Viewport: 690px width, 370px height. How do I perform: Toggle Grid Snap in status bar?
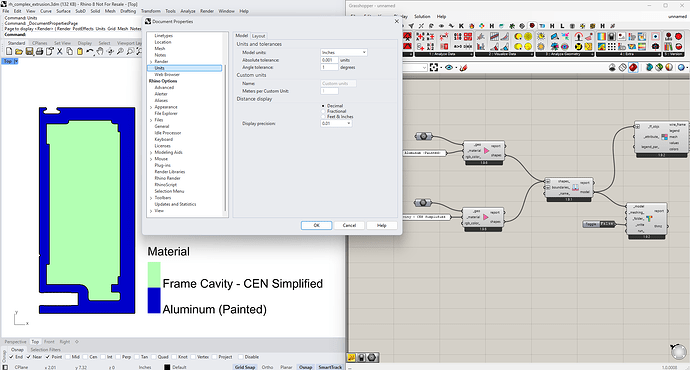[245, 367]
